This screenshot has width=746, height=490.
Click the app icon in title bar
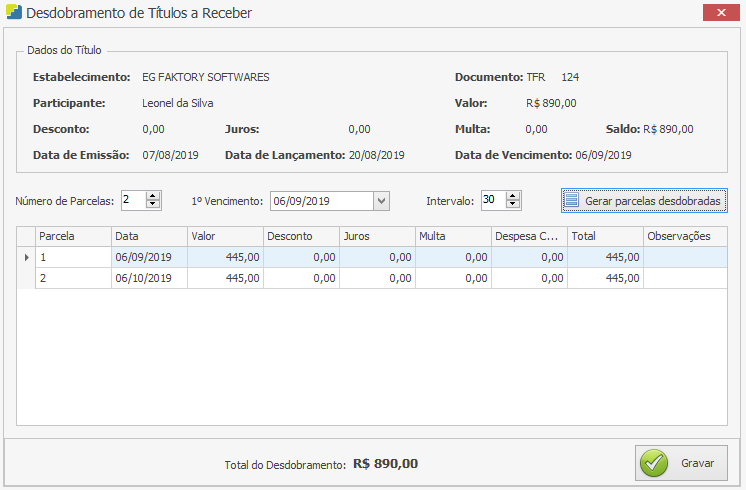point(13,13)
